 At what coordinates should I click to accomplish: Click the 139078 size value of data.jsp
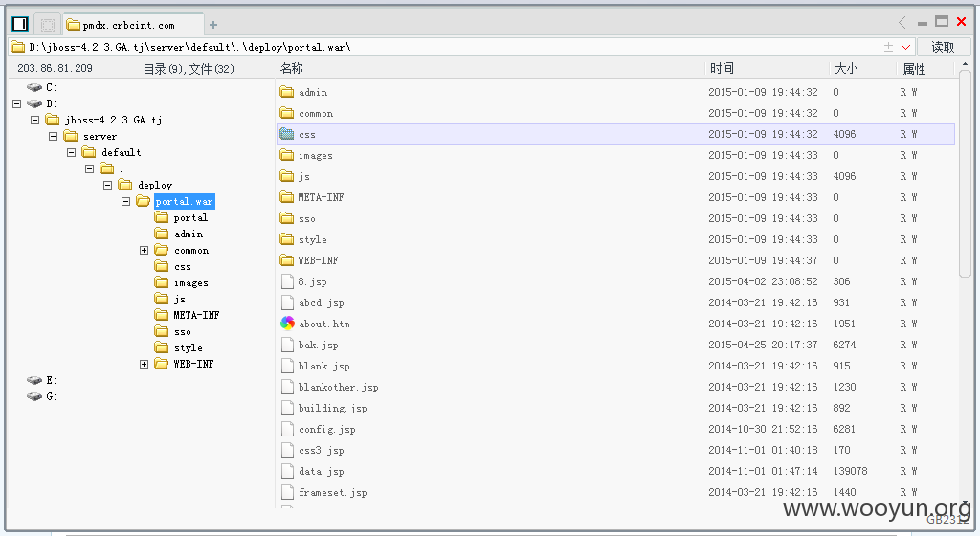point(850,471)
